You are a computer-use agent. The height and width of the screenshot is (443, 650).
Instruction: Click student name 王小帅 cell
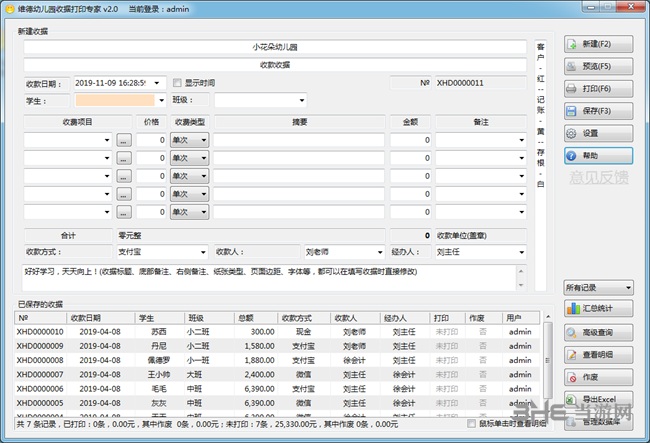coord(159,374)
